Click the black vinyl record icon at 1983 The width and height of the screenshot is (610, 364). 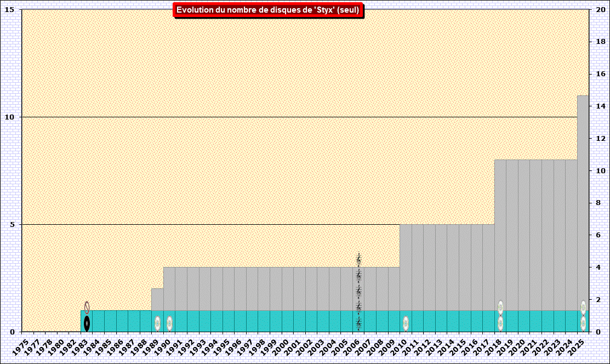[87, 323]
